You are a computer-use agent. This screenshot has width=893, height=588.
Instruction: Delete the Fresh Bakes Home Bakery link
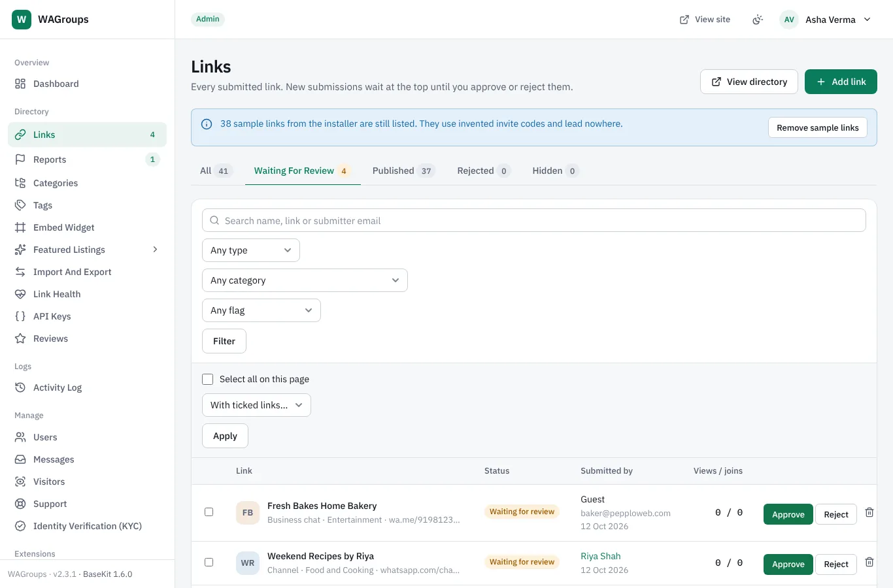pyautogui.click(x=869, y=512)
